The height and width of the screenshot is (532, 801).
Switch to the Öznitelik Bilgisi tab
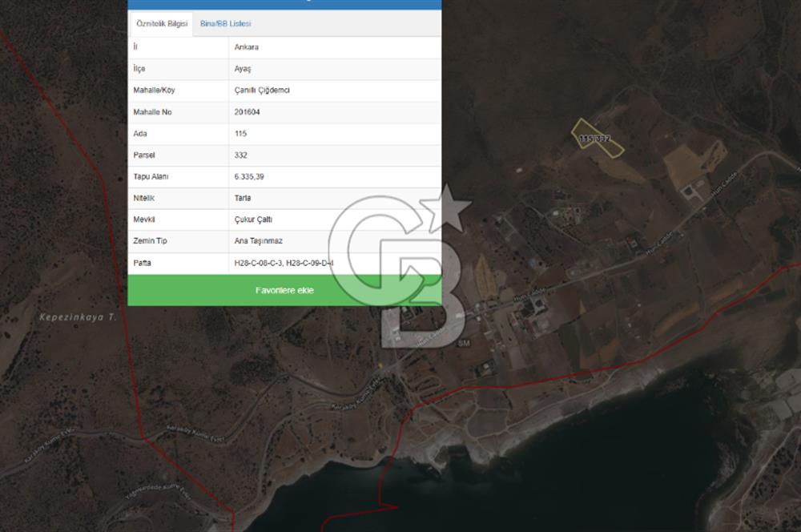pyautogui.click(x=161, y=24)
